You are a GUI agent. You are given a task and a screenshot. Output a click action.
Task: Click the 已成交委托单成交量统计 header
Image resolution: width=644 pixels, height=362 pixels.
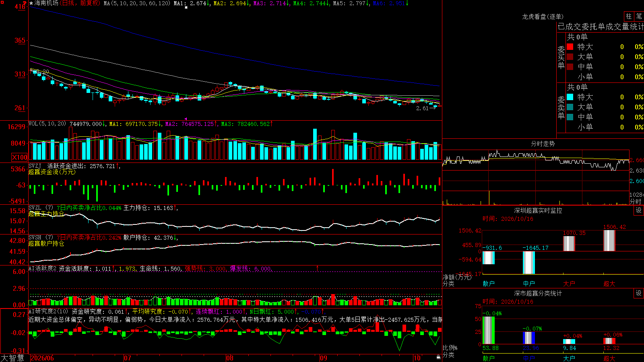click(601, 27)
